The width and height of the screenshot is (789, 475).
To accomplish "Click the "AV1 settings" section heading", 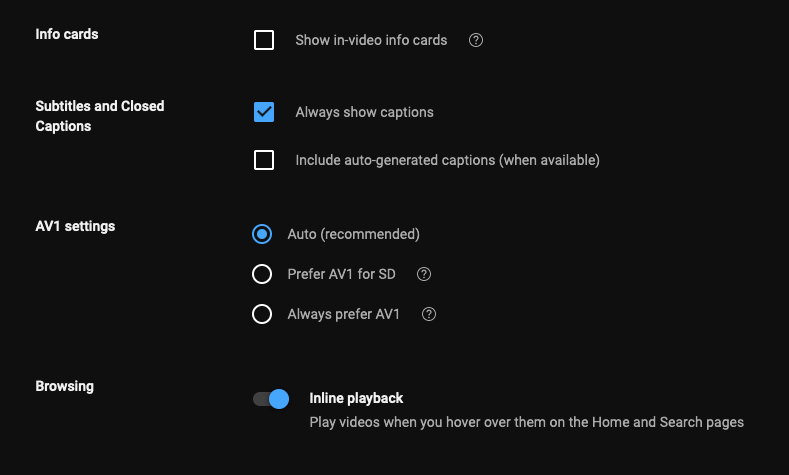I will [75, 226].
